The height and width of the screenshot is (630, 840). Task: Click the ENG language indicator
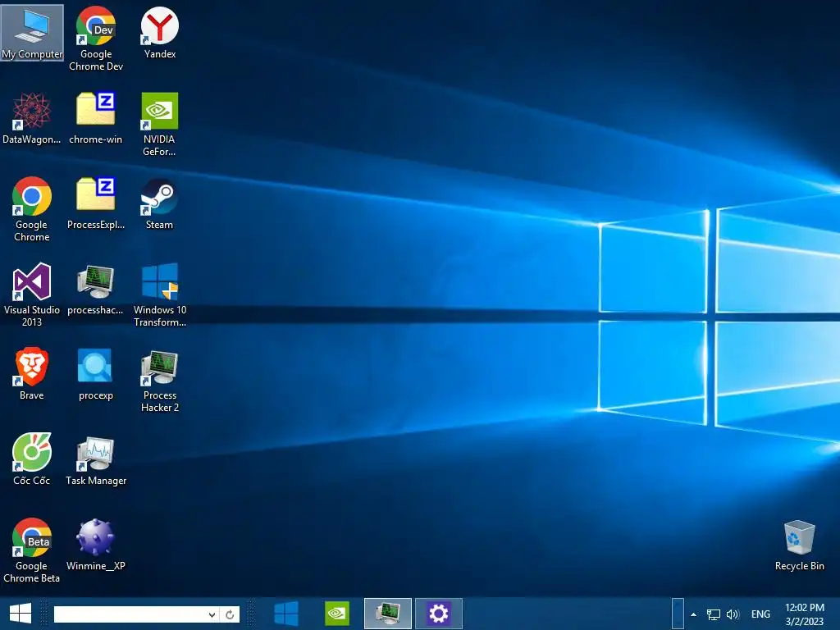(x=760, y=614)
